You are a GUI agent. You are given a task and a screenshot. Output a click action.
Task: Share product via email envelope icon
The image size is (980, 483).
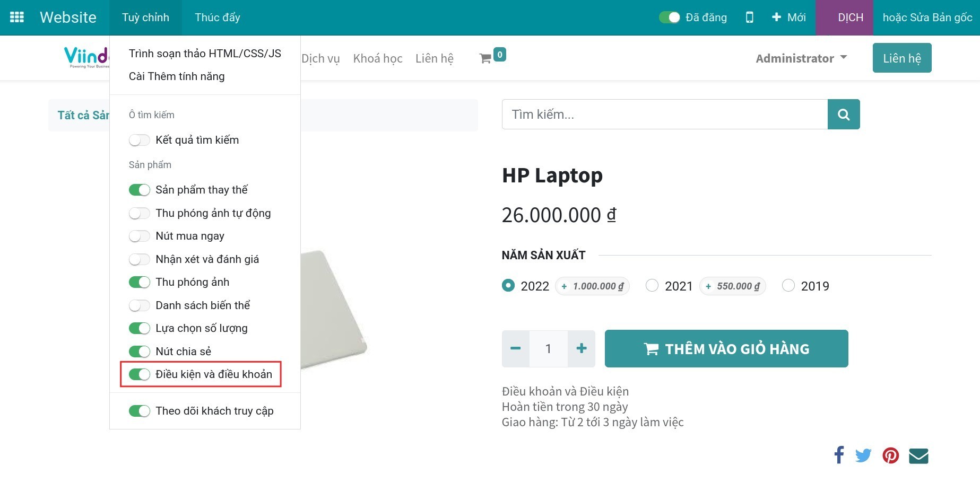point(918,455)
